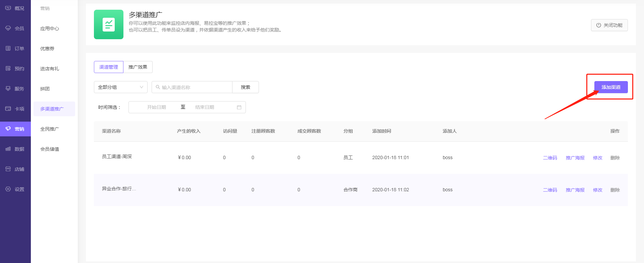644x263 pixels.
Task: Click 修改 for 异业合作-旅行 row
Action: (x=598, y=190)
